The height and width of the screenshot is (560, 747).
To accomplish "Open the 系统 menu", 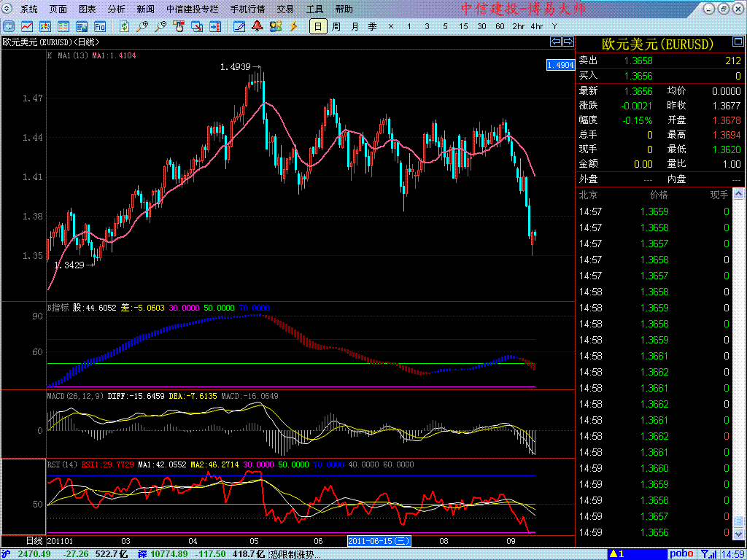I will 29,9.
